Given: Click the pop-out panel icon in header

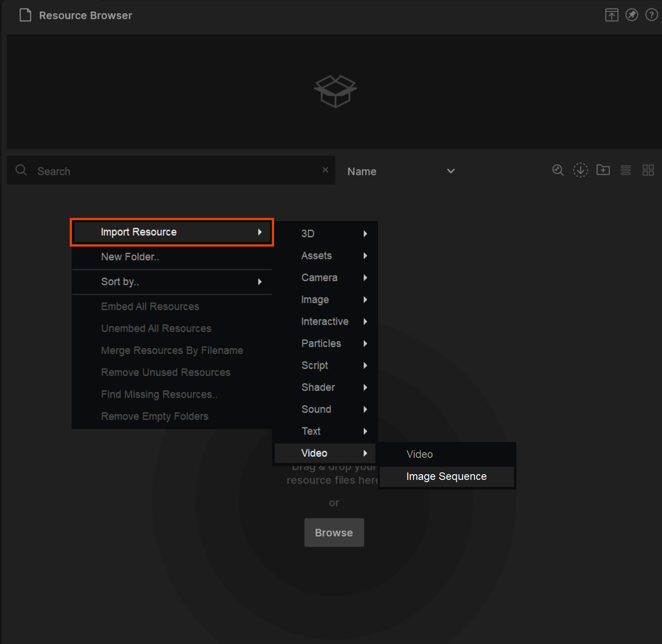Looking at the screenshot, I should coord(611,15).
